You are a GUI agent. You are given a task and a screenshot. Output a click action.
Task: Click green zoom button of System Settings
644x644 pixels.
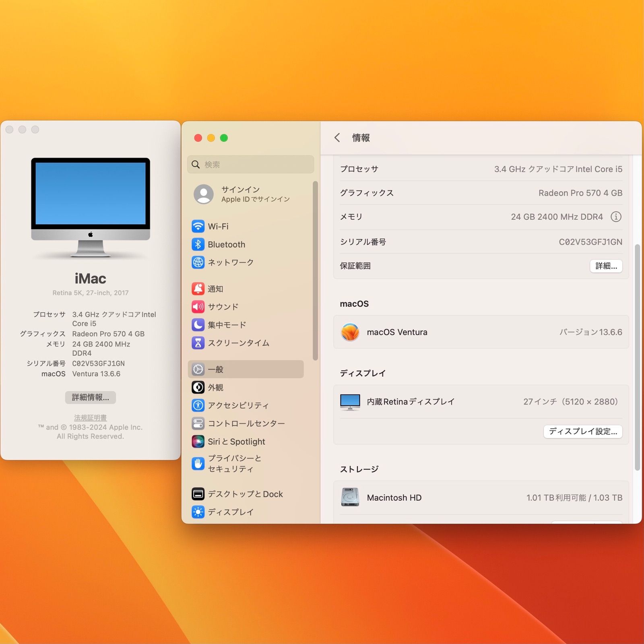pos(224,138)
